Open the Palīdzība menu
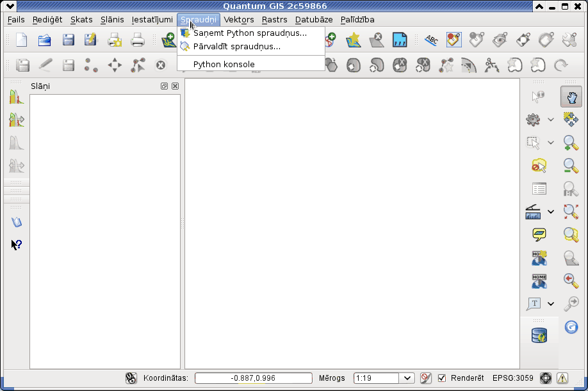Screen dimensions: 588x391 pyautogui.click(x=357, y=19)
